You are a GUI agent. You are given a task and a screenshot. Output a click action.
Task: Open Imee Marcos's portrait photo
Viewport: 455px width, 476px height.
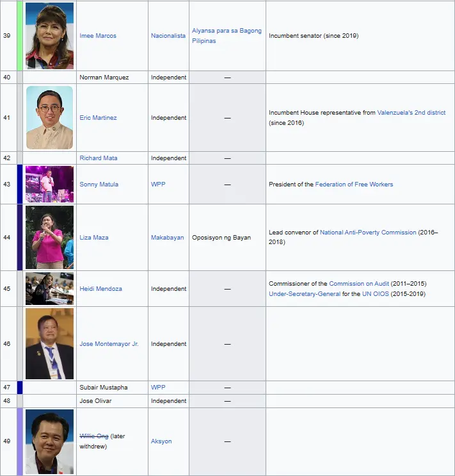[x=49, y=36]
